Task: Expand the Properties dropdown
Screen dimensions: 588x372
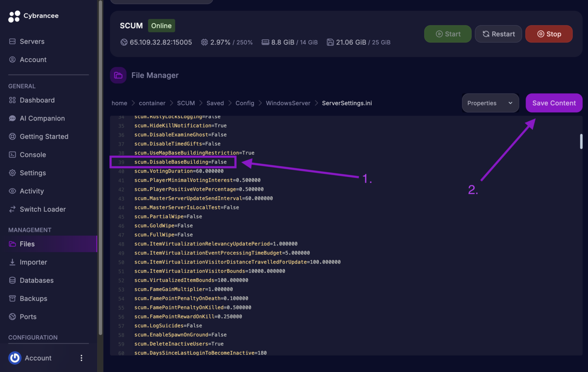Action: pos(490,103)
